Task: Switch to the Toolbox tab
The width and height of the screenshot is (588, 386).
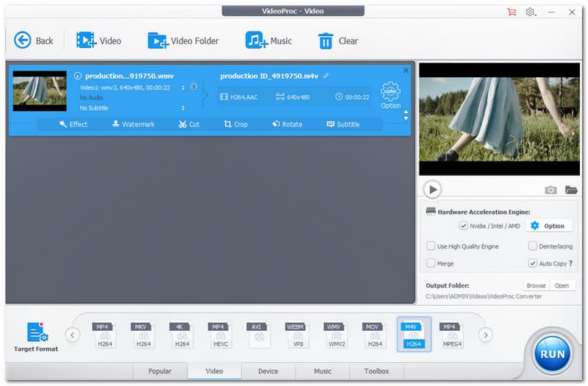Action: (376, 371)
